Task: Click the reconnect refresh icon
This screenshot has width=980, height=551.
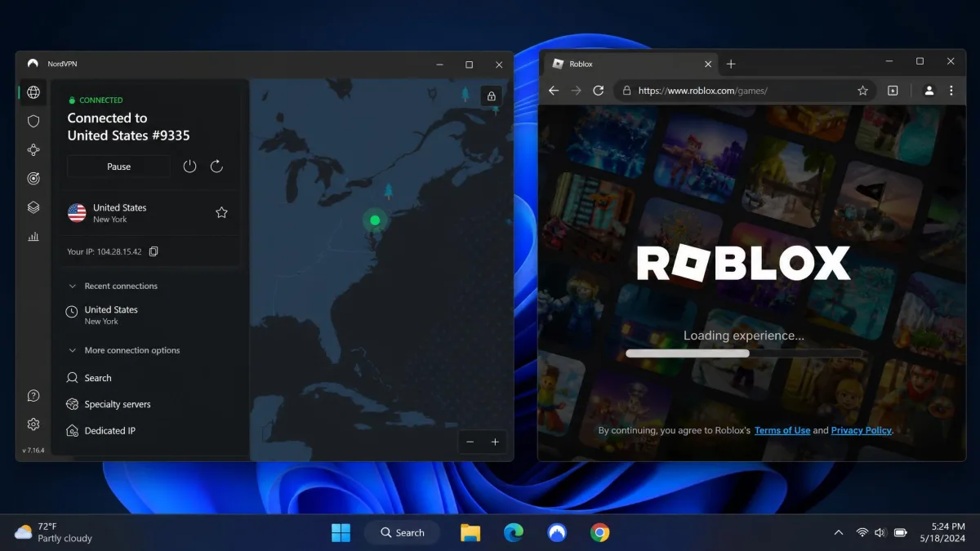Action: click(216, 167)
